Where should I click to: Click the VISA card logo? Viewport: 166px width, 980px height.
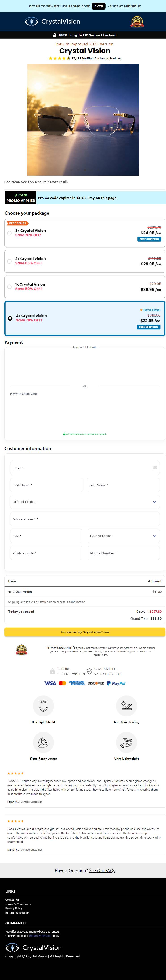[50, 683]
